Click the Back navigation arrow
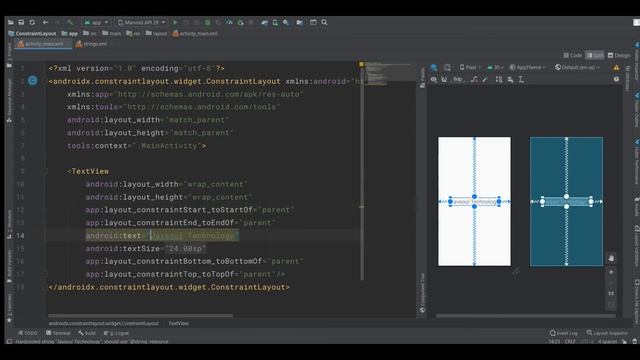Screen dimensions: 640x360 tap(45, 22)
